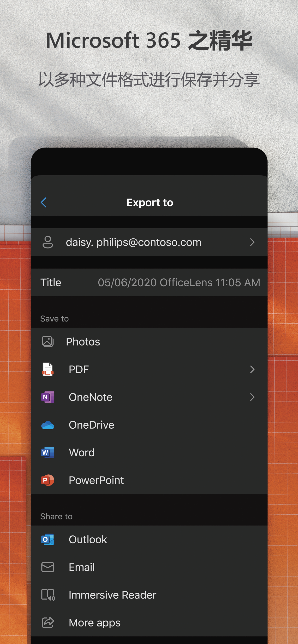Tap the account person icon
Viewport: 298px width, 644px height.
coord(48,242)
